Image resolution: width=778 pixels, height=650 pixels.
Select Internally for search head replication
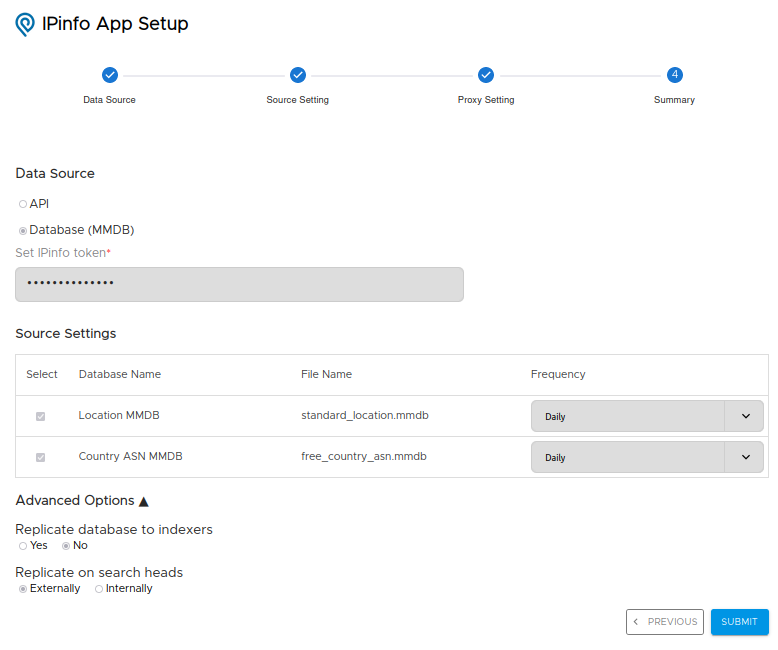click(99, 589)
